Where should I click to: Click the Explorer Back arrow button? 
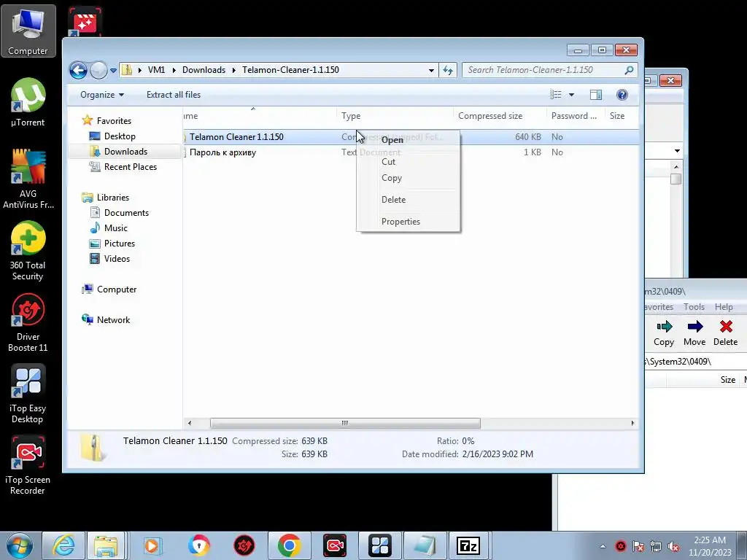coord(79,70)
